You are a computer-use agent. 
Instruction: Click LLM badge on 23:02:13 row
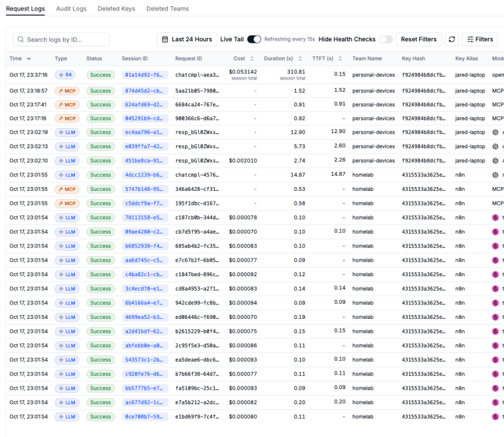tap(67, 146)
